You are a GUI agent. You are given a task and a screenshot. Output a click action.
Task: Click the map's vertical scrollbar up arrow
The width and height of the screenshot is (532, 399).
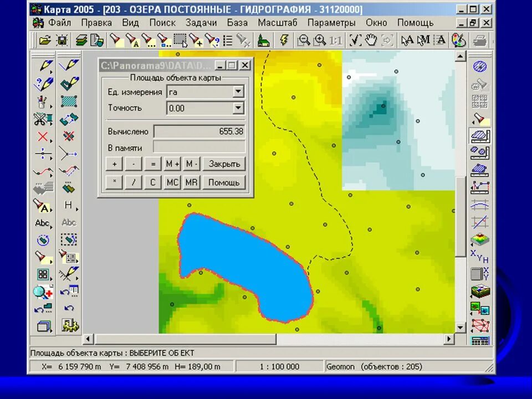460,55
